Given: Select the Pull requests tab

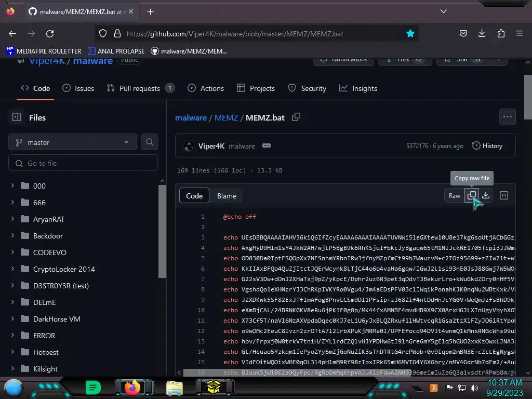Looking at the screenshot, I should coord(140,88).
